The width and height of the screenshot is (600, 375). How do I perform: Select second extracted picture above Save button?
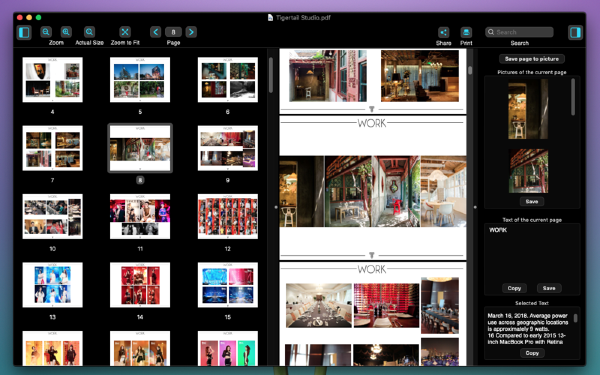[x=528, y=171]
